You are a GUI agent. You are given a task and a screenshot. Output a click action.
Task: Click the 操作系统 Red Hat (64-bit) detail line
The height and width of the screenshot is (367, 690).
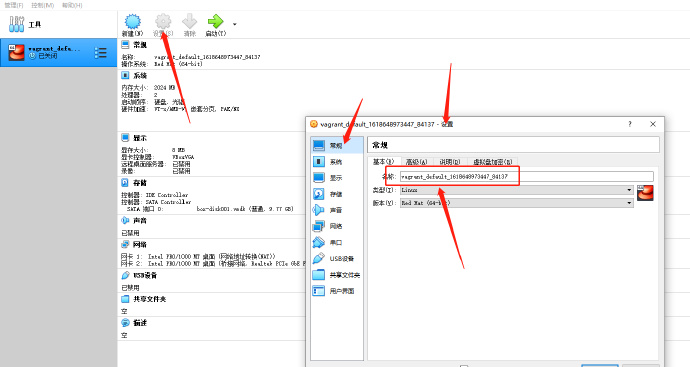pos(162,64)
